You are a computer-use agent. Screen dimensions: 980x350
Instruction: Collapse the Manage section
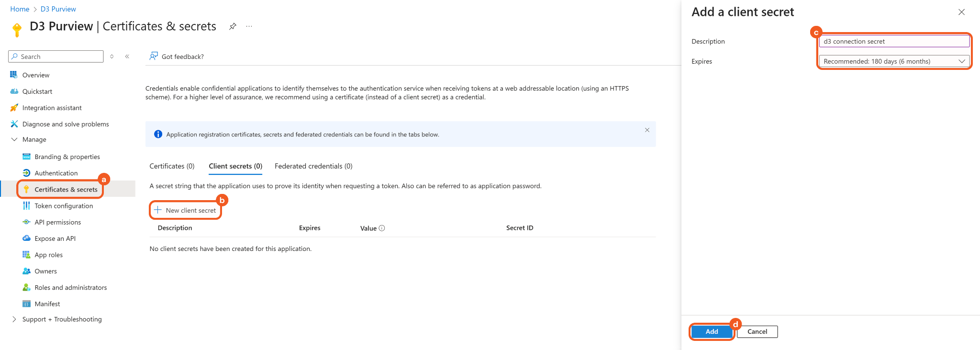click(14, 139)
